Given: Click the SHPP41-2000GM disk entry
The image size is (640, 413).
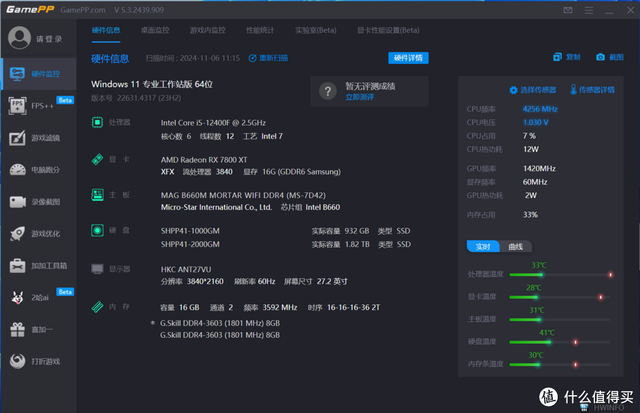Looking at the screenshot, I should [190, 244].
